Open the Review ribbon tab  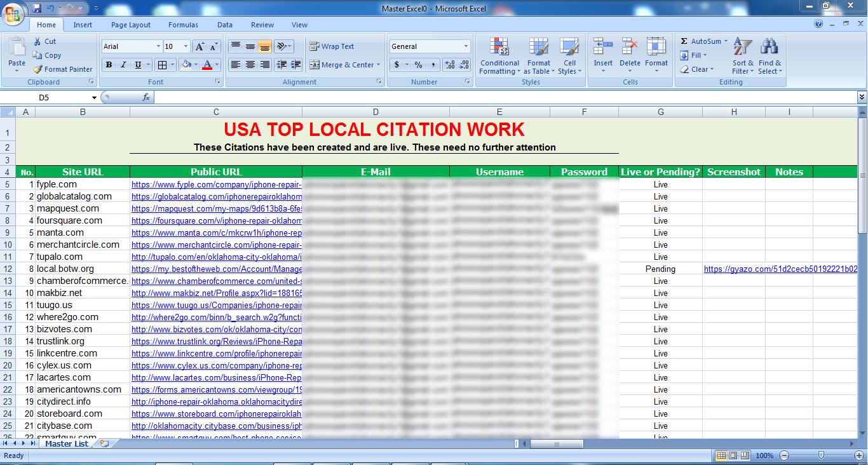tap(262, 25)
